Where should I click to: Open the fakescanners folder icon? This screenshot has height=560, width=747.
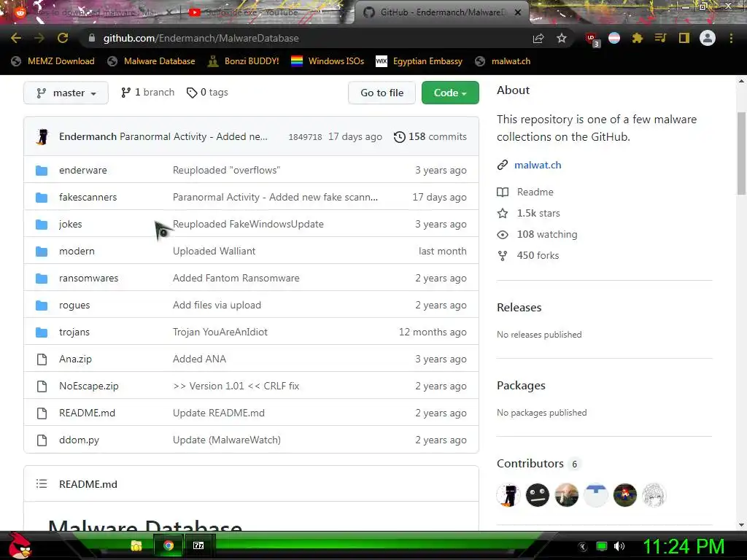pos(42,197)
